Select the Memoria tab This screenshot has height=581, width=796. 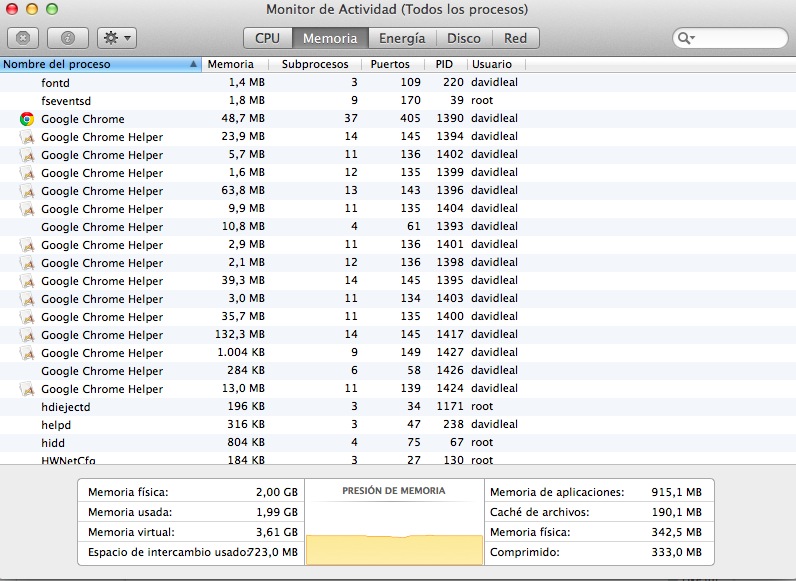(330, 38)
